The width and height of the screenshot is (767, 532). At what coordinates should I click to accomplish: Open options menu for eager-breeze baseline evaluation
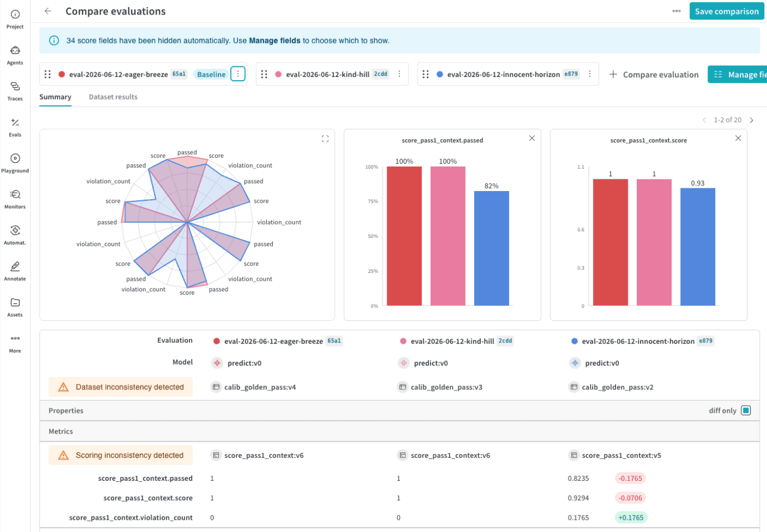pyautogui.click(x=238, y=74)
